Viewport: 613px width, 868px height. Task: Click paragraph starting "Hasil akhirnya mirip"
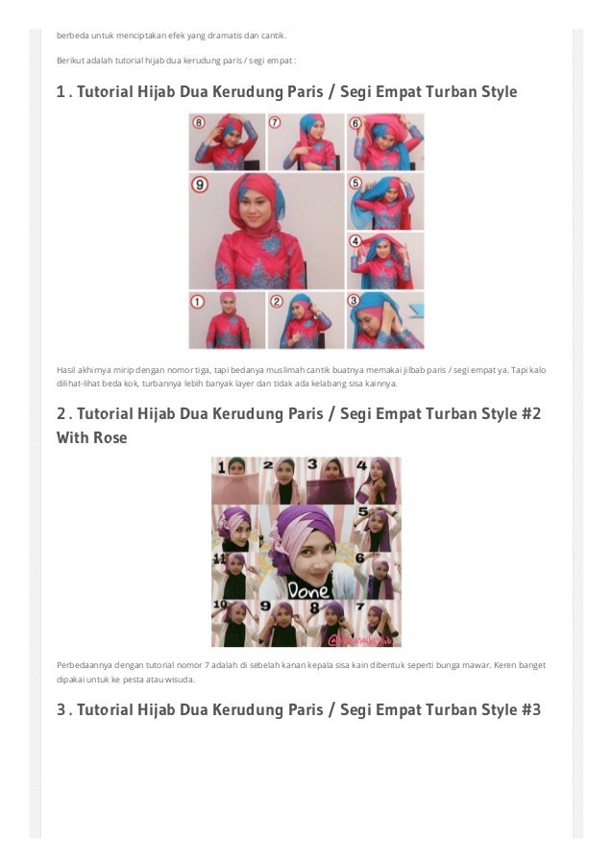coord(301,377)
